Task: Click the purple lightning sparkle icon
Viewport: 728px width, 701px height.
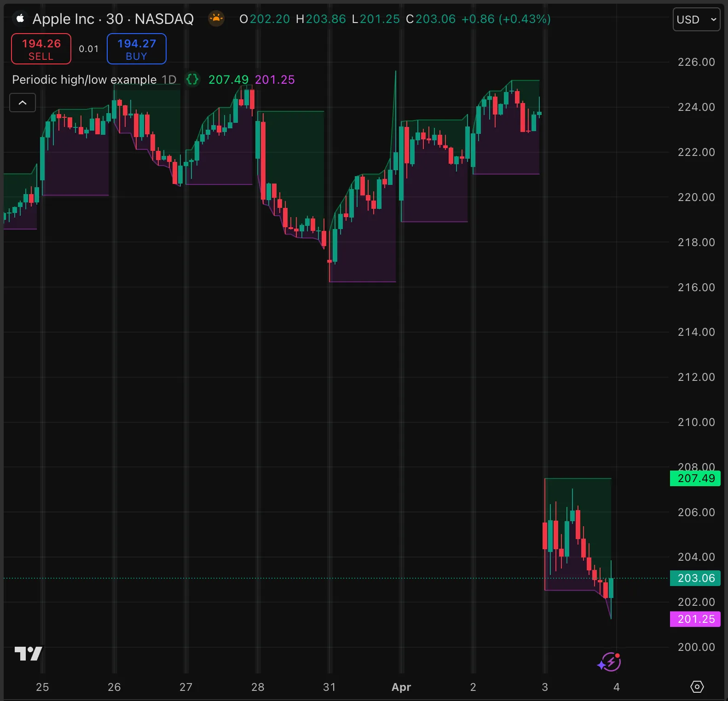Action: pyautogui.click(x=609, y=662)
